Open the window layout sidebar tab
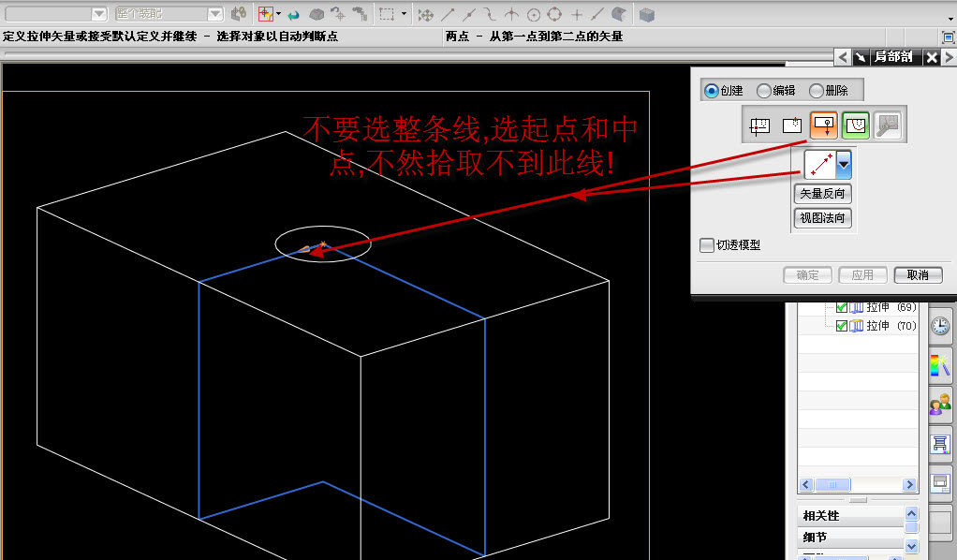The height and width of the screenshot is (560, 957). [940, 483]
